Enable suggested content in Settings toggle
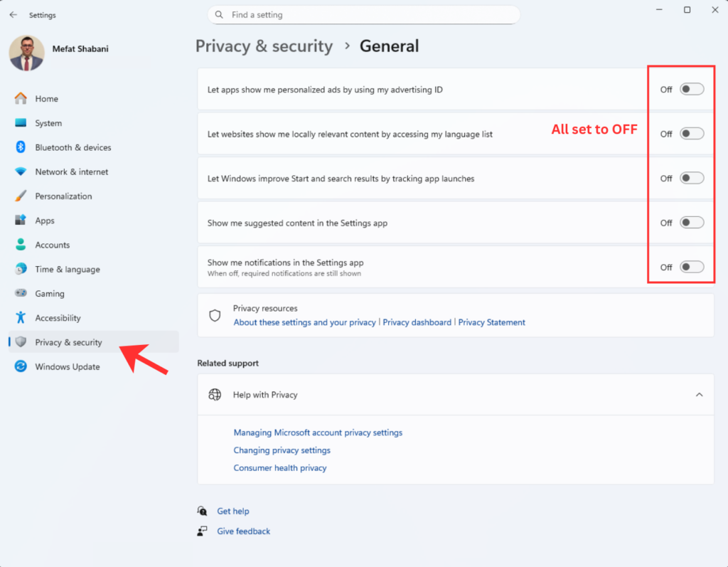Image resolution: width=728 pixels, height=567 pixels. coord(692,223)
